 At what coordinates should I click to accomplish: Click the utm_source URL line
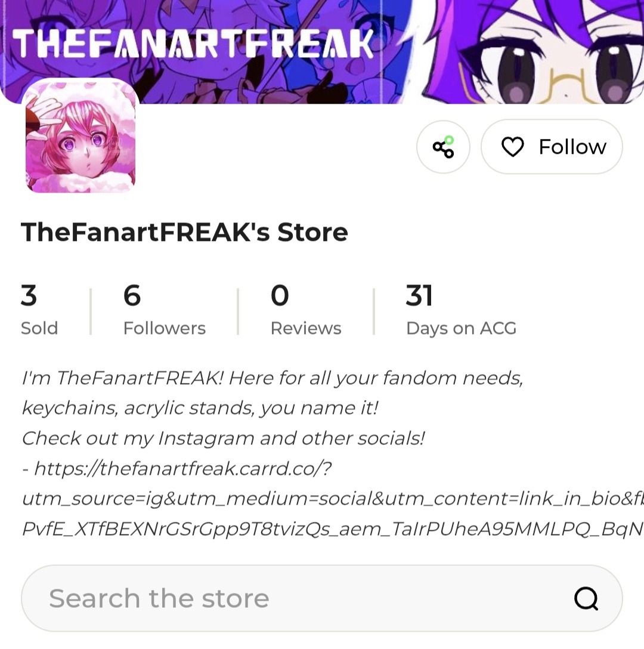(x=333, y=499)
